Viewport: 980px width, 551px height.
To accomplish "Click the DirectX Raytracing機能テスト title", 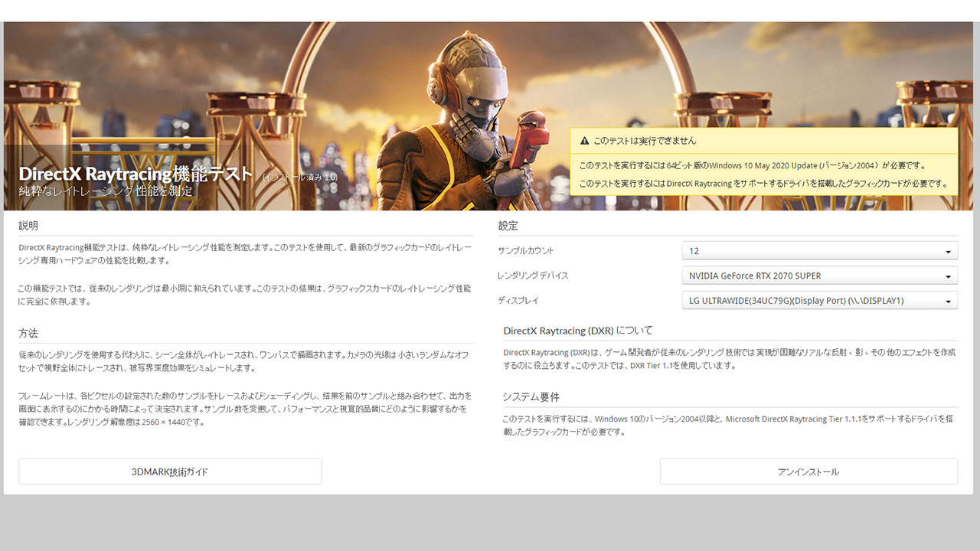I will (136, 174).
